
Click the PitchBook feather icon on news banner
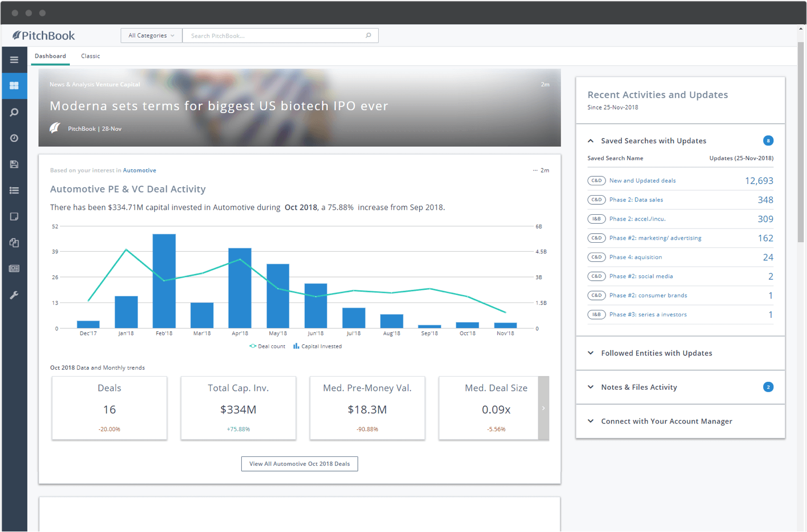[55, 128]
